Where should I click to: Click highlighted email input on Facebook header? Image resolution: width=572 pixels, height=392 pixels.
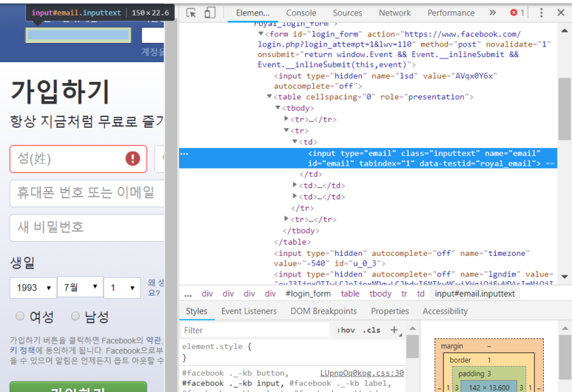tap(78, 36)
